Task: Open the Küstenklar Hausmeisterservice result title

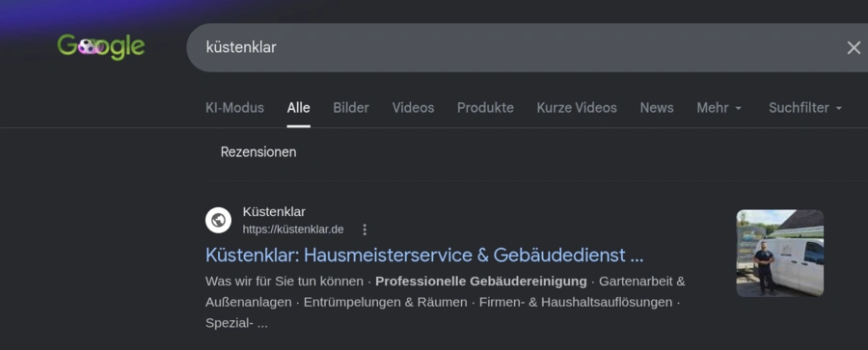Action: click(x=424, y=256)
